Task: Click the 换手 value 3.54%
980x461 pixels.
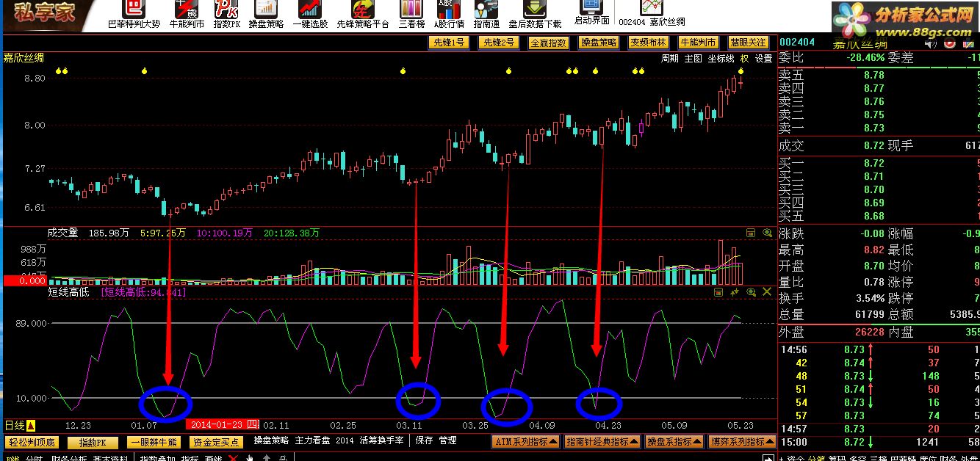Action: click(869, 298)
